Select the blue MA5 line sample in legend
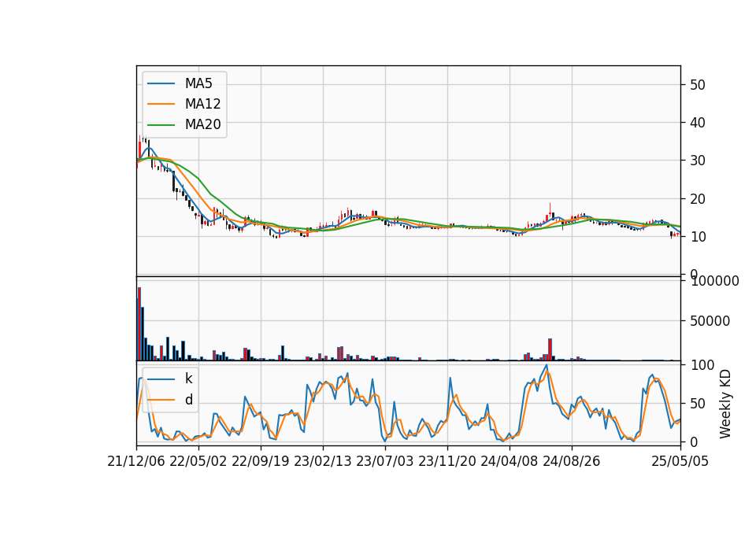Image resolution: width=756 pixels, height=543 pixels. point(161,84)
